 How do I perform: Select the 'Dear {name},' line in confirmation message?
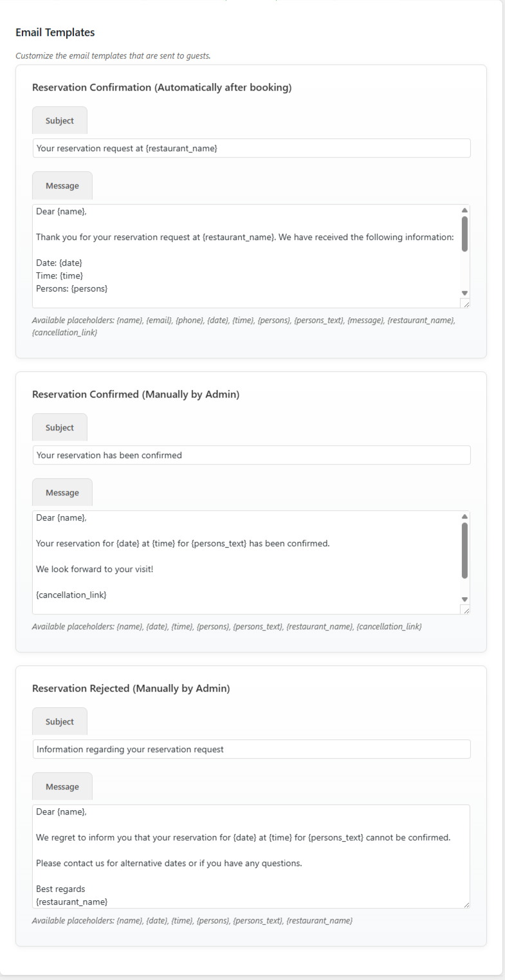57,211
